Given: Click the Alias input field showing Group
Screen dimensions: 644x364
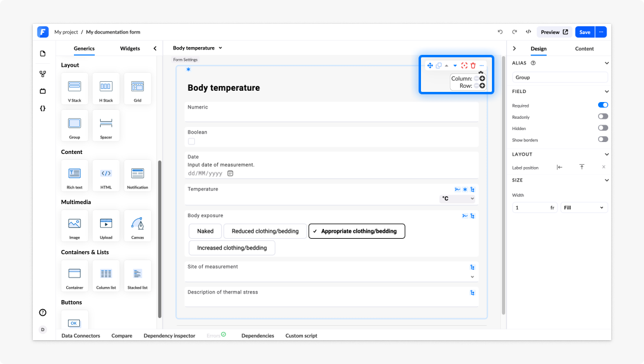Looking at the screenshot, I should pyautogui.click(x=560, y=77).
